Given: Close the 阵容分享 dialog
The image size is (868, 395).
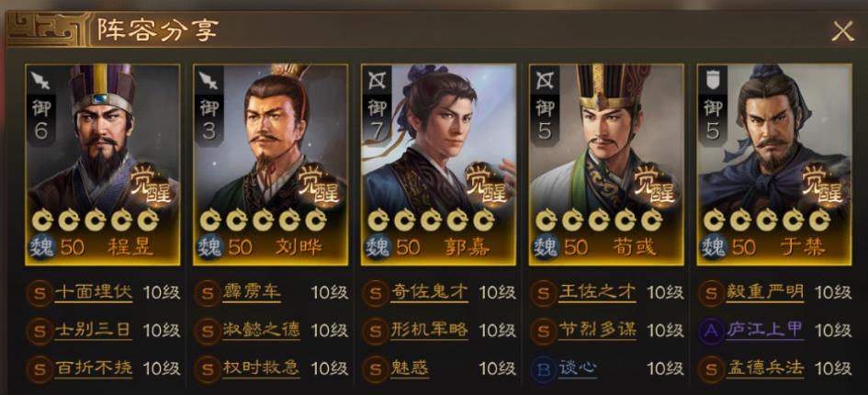Looking at the screenshot, I should (842, 32).
